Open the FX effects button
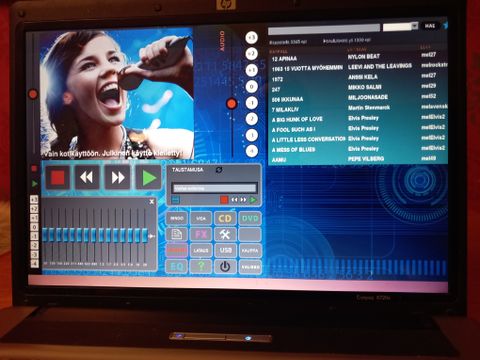This screenshot has width=480, height=360. (201, 234)
